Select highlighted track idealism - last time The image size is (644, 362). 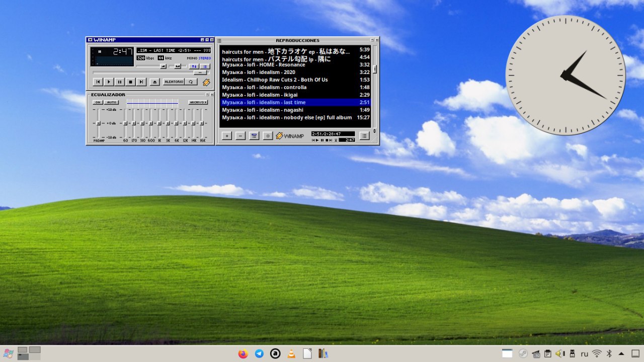[x=296, y=102]
